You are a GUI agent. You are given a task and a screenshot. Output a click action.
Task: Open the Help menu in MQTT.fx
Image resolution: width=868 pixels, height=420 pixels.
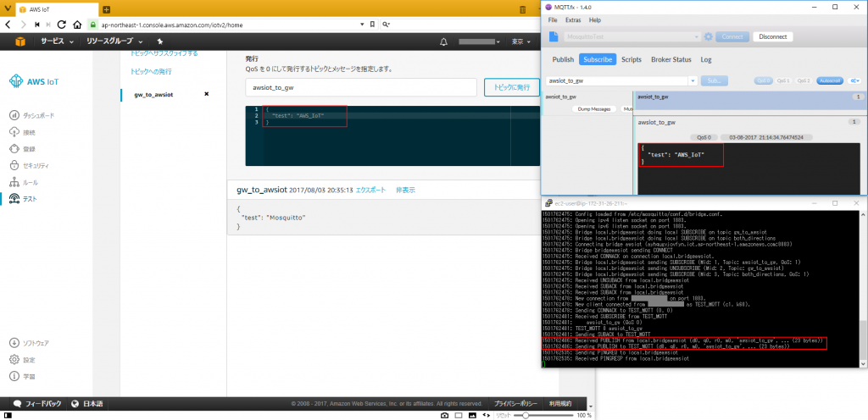tap(595, 19)
